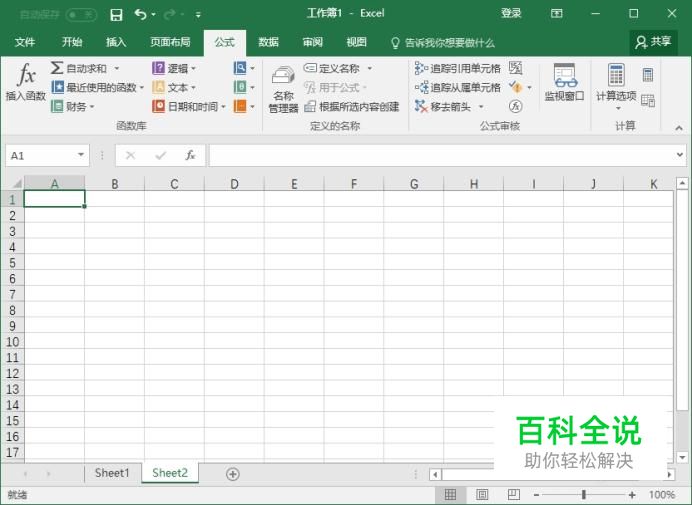Viewport: 692px width, 505px height.
Task: Open the Name Manager (名称管理器)
Action: coord(283,89)
